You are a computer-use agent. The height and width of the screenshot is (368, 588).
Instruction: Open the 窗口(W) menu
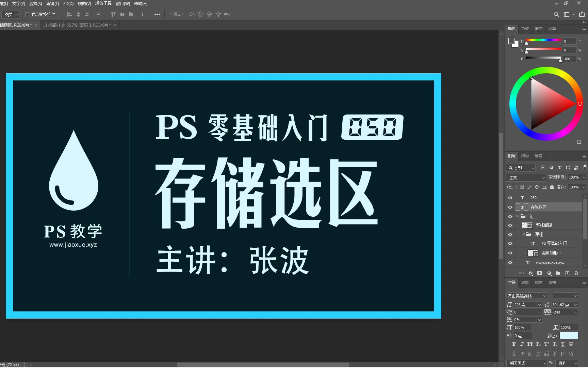click(x=123, y=3)
